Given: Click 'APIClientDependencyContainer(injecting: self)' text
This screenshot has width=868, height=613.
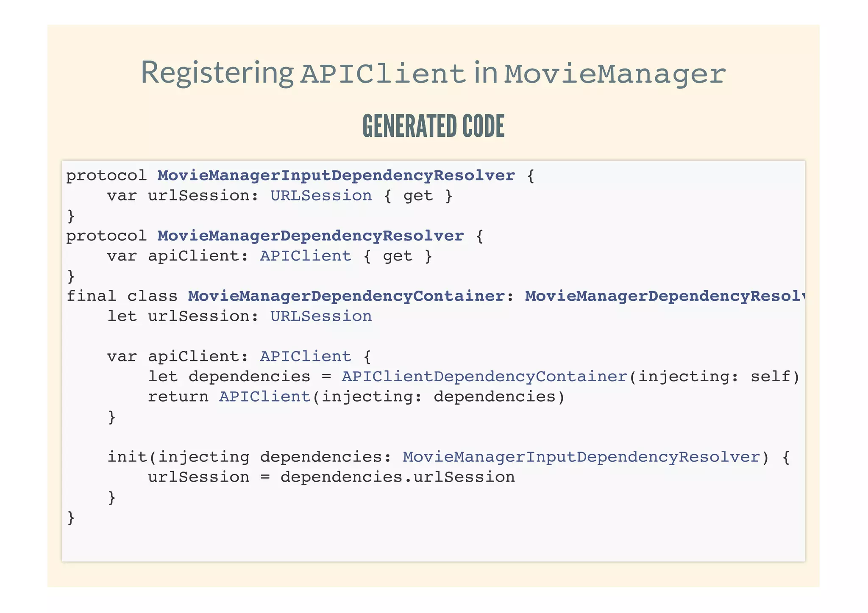Looking at the screenshot, I should (570, 377).
